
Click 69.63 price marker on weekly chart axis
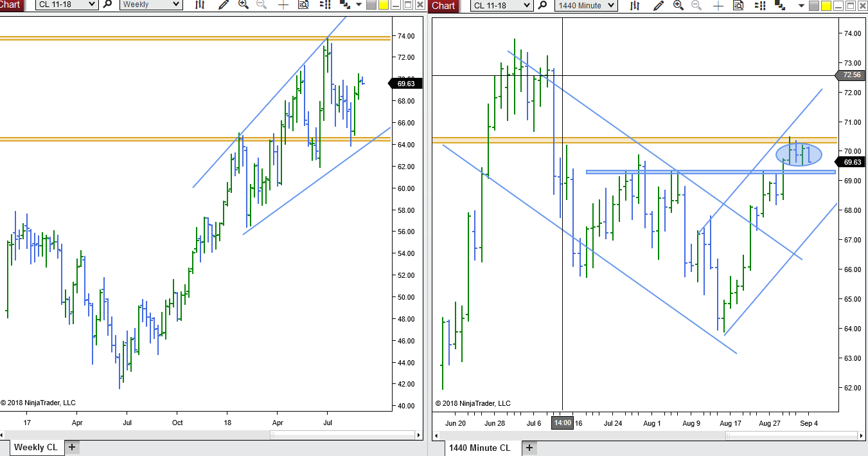pos(405,83)
